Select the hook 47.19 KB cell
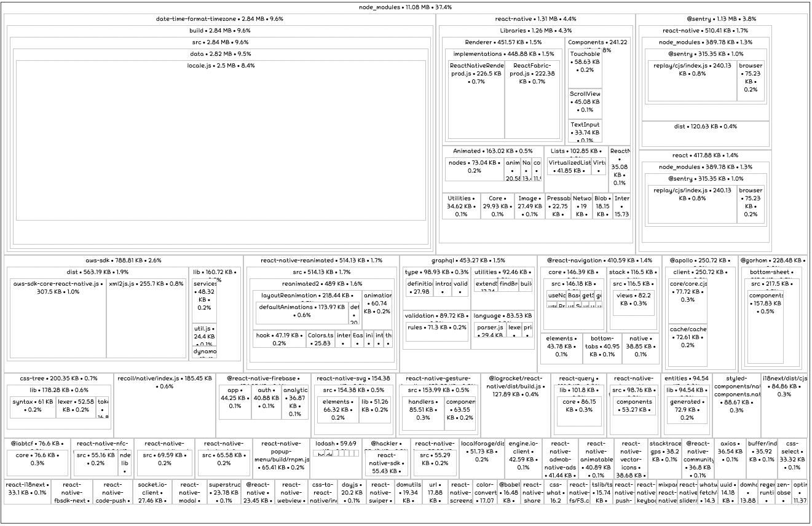 (x=279, y=339)
